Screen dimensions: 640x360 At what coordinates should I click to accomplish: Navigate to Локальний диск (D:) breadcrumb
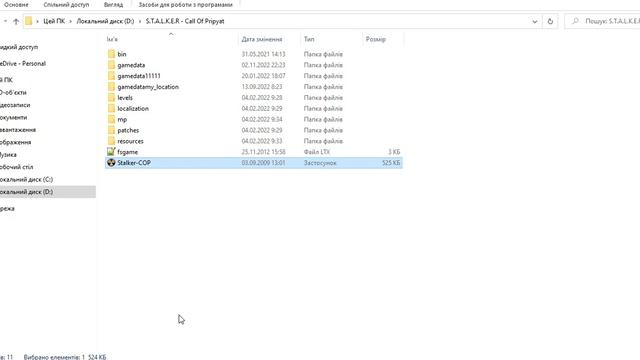coord(105,21)
